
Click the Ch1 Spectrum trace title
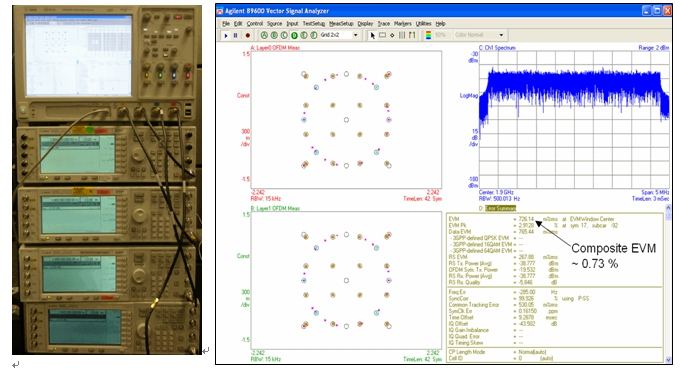pos(500,48)
